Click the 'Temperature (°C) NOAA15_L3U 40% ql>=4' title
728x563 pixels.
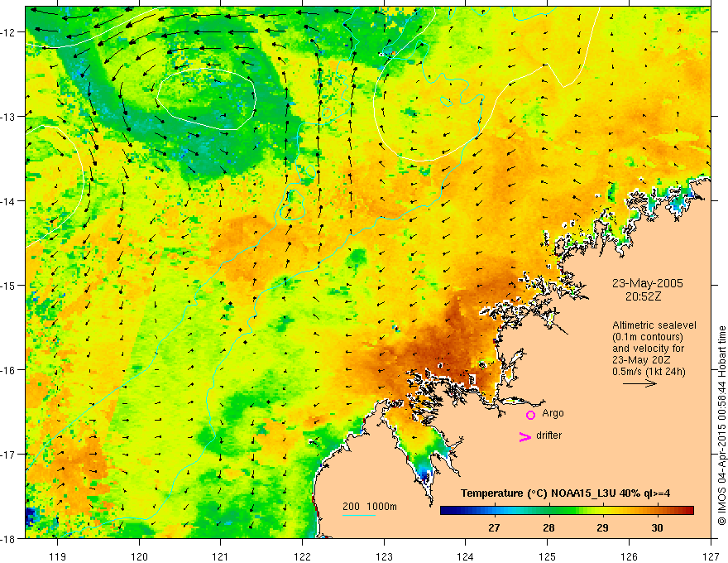565,493
